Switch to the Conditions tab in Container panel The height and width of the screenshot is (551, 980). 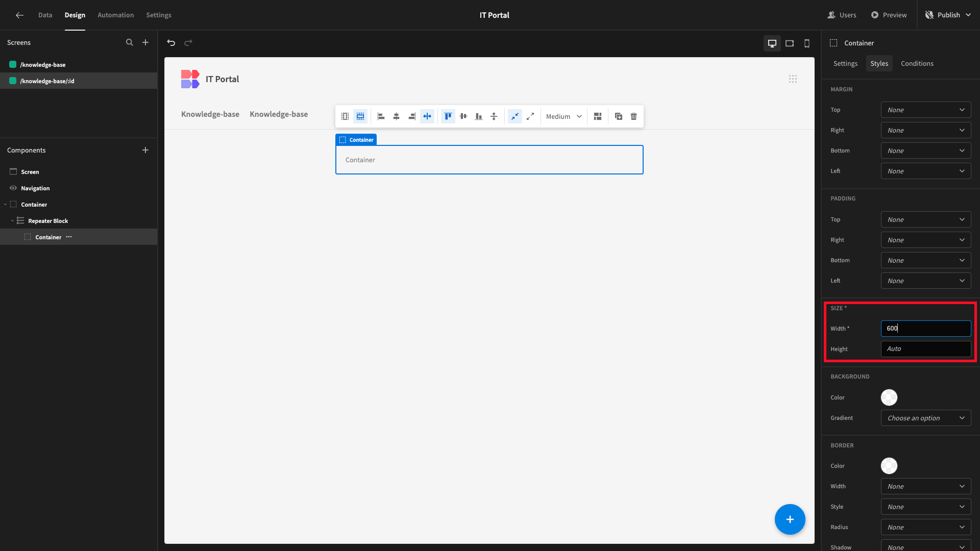(917, 63)
